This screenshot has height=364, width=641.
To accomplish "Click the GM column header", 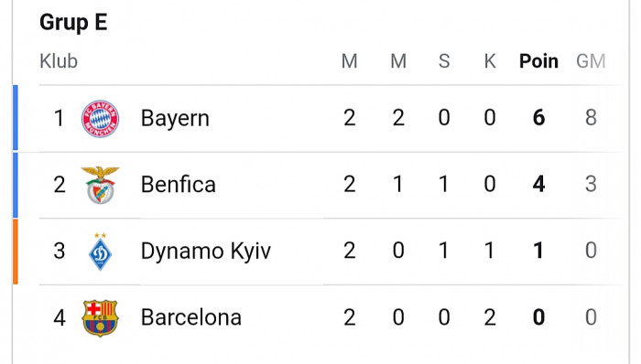I will click(x=591, y=61).
